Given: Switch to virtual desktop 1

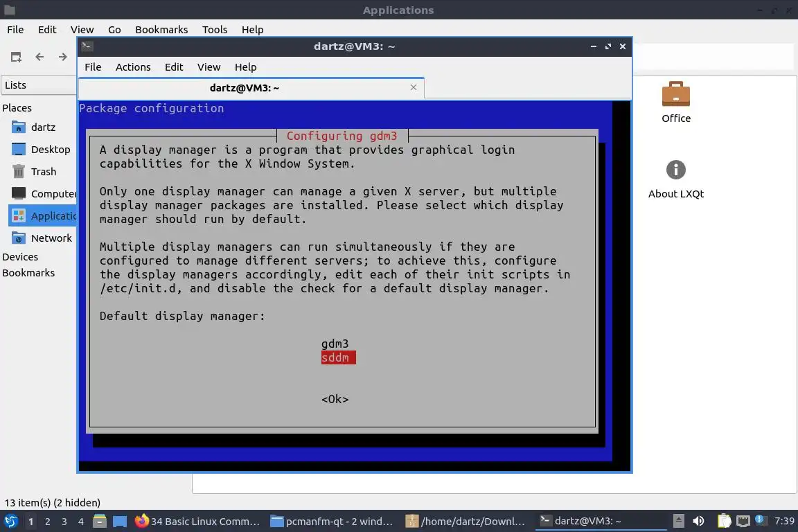Looking at the screenshot, I should pos(31,522).
